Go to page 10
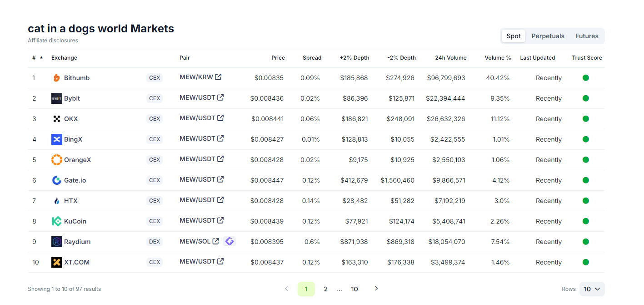Viewport: 644px width, 305px height. point(354,289)
